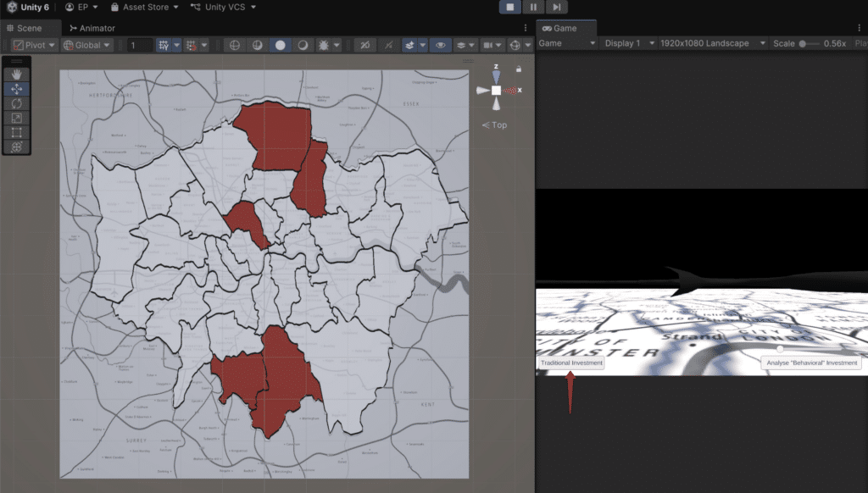Viewport: 868px width, 493px height.
Task: Toggle scene lighting with the sun icon
Action: 324,45
